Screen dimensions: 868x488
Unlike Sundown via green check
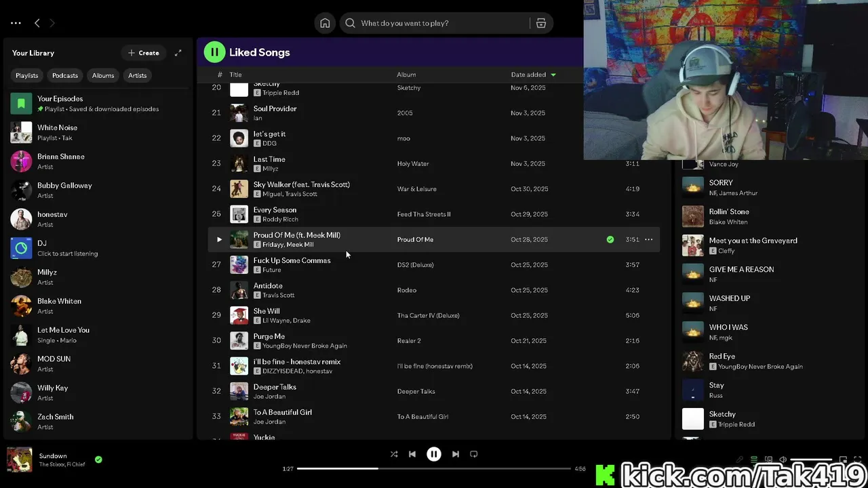coord(98,460)
